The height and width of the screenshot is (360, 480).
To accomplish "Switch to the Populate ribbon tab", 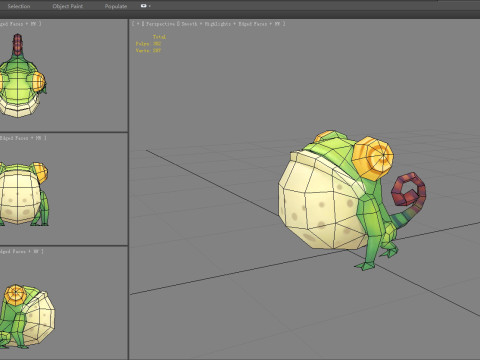I will (116, 6).
